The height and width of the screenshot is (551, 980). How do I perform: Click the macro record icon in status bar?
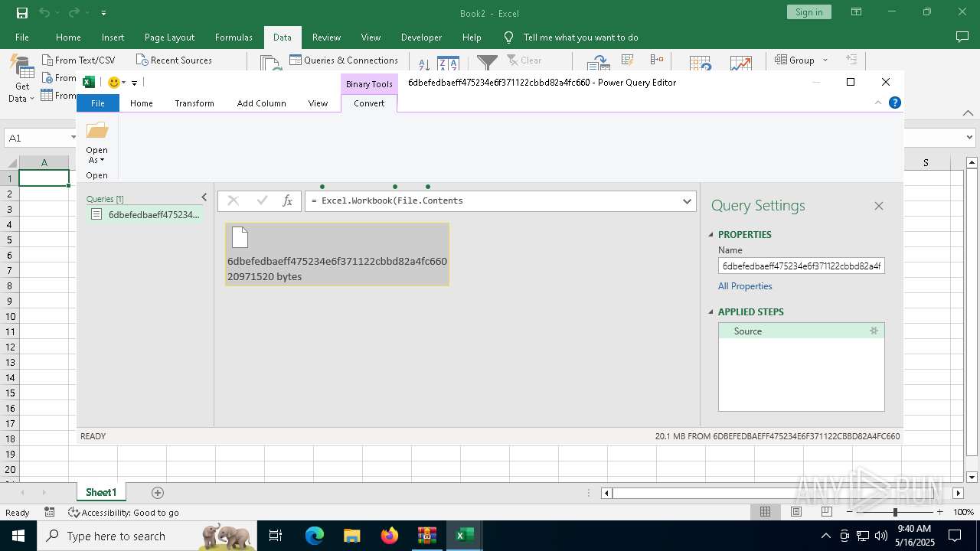[x=49, y=512]
